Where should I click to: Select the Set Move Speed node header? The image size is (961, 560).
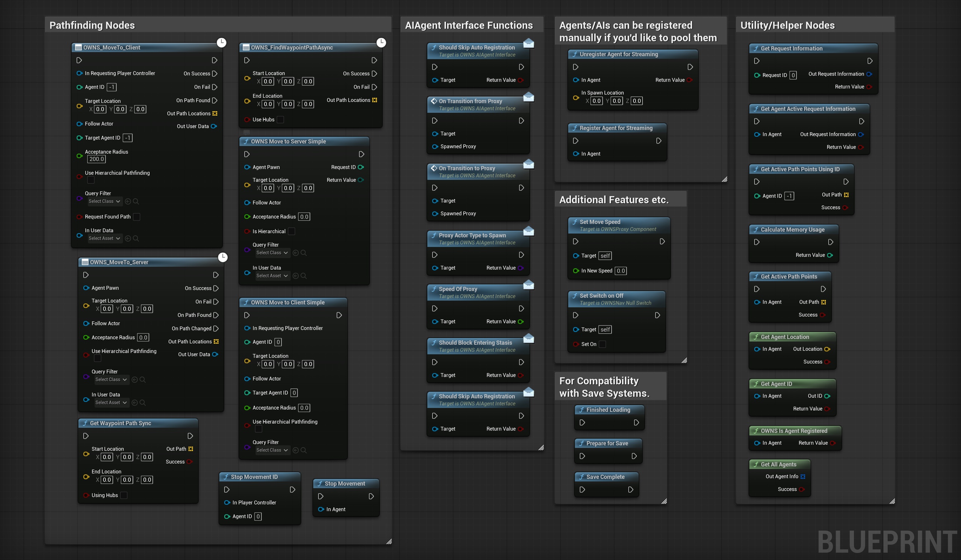(x=618, y=225)
